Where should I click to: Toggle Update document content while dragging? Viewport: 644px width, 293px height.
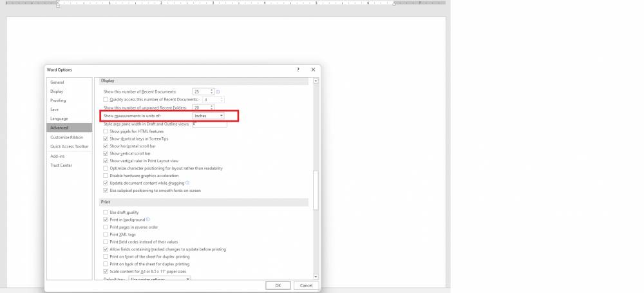(106, 183)
